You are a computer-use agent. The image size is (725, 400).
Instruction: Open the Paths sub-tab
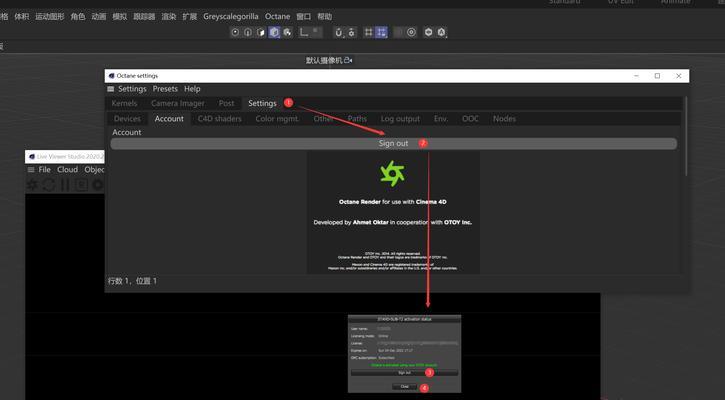tap(357, 119)
